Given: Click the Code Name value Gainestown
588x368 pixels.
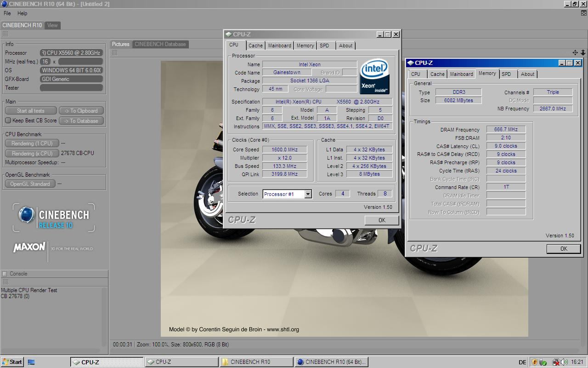Looking at the screenshot, I should [287, 73].
